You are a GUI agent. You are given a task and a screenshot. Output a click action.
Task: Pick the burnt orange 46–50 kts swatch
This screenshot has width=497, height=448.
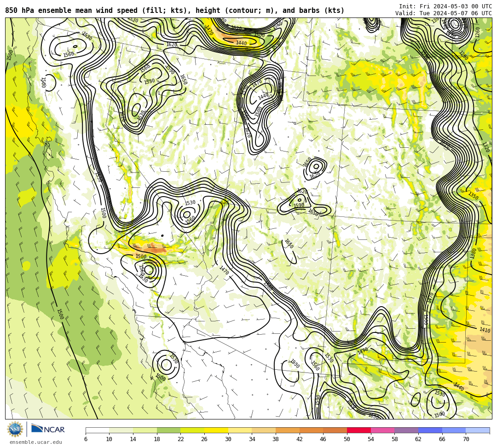coord(335,431)
